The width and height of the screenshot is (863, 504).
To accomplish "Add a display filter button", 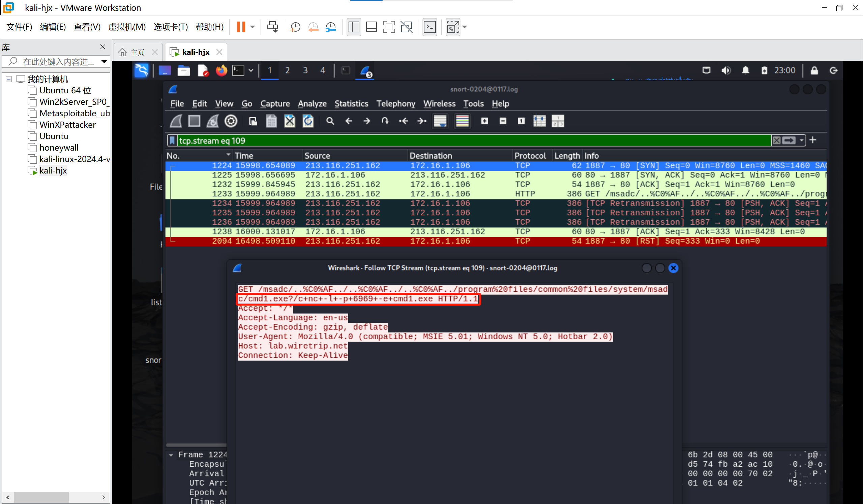I will (x=813, y=140).
